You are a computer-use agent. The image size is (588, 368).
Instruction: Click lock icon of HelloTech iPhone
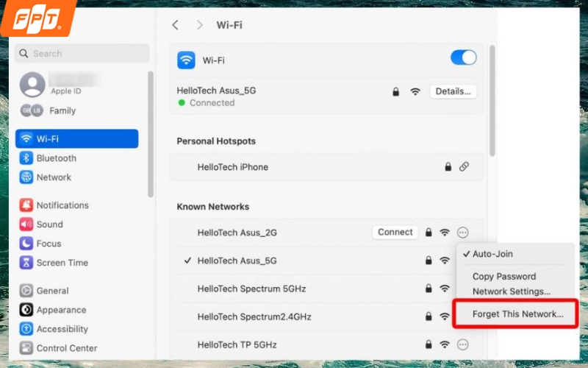448,167
